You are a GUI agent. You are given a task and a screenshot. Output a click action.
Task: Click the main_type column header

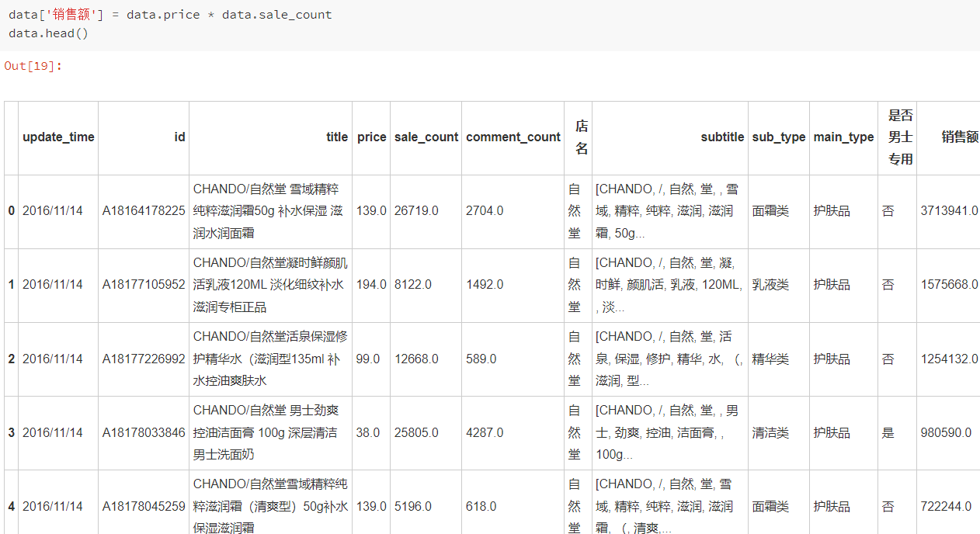click(x=843, y=137)
